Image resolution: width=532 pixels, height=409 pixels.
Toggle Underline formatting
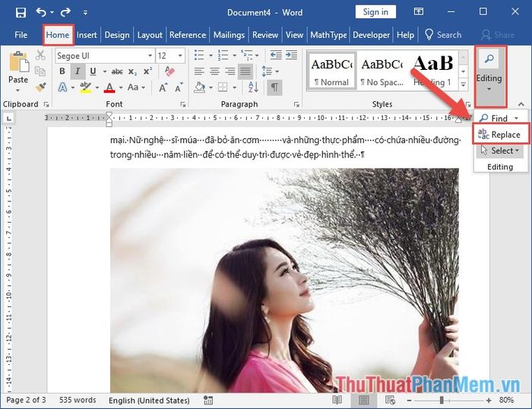pos(93,71)
